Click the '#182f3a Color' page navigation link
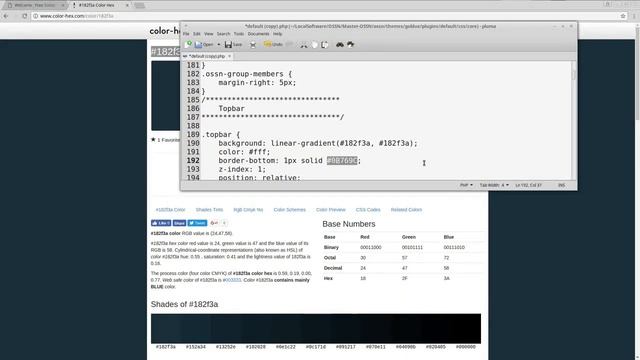This screenshot has width=640, height=360. pyautogui.click(x=170, y=210)
